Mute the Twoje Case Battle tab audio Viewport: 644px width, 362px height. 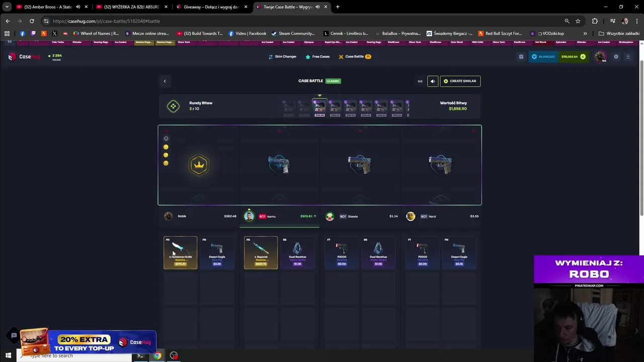(317, 7)
